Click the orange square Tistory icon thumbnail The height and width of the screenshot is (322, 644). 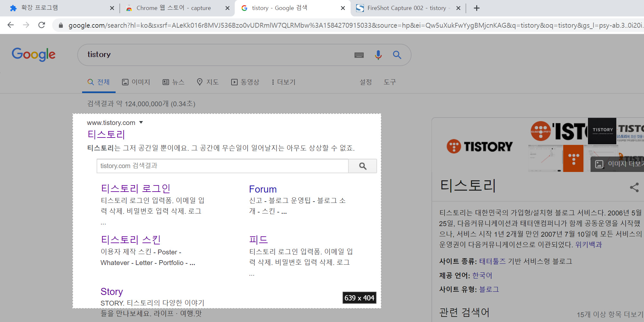click(573, 158)
